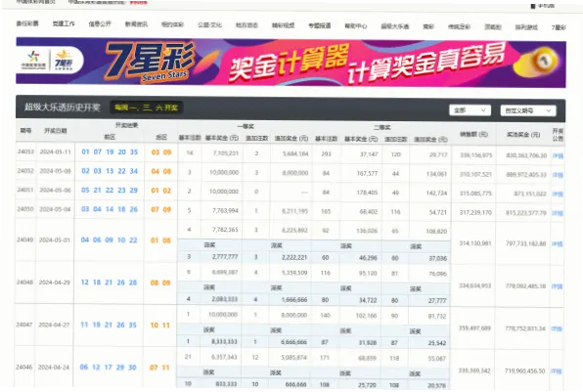Click the 超级大乐透历史开奖 title
Image resolution: width=583 pixels, height=392 pixels.
(x=62, y=107)
